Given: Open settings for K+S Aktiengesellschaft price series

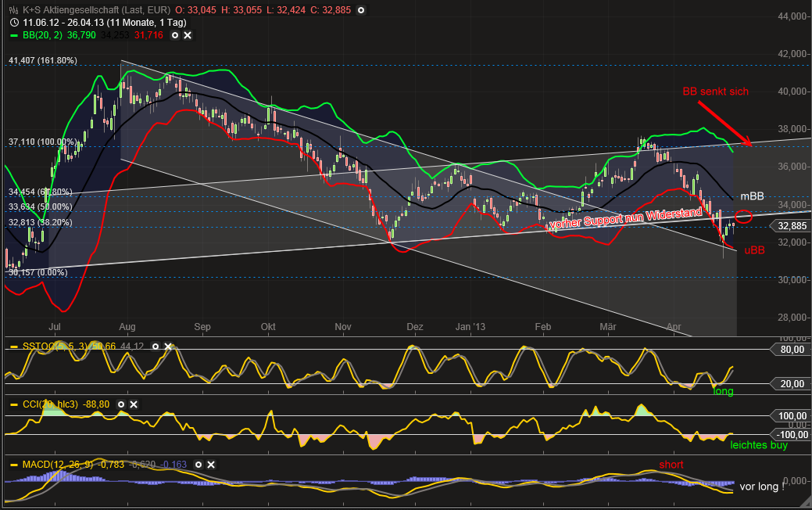Looking at the screenshot, I should pyautogui.click(x=361, y=10).
